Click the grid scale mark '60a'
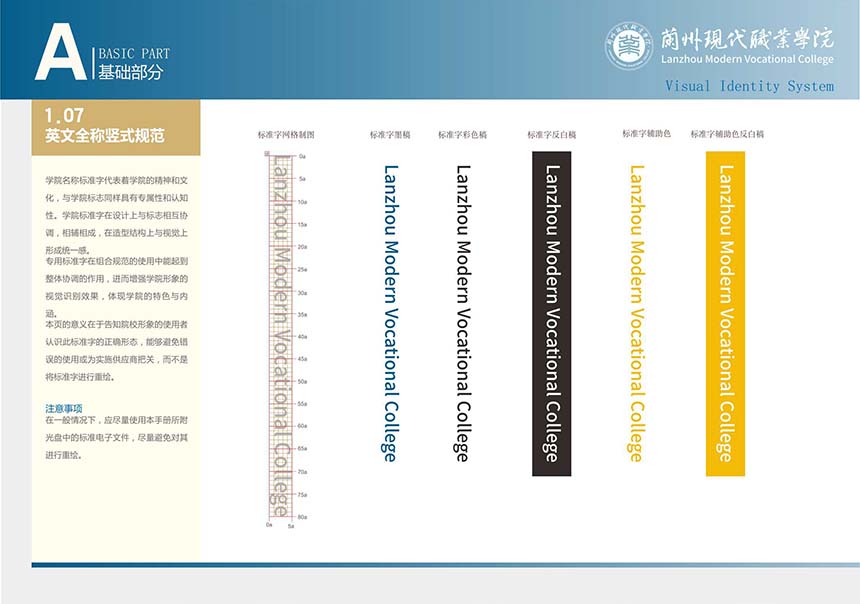The width and height of the screenshot is (860, 604). coord(303,426)
